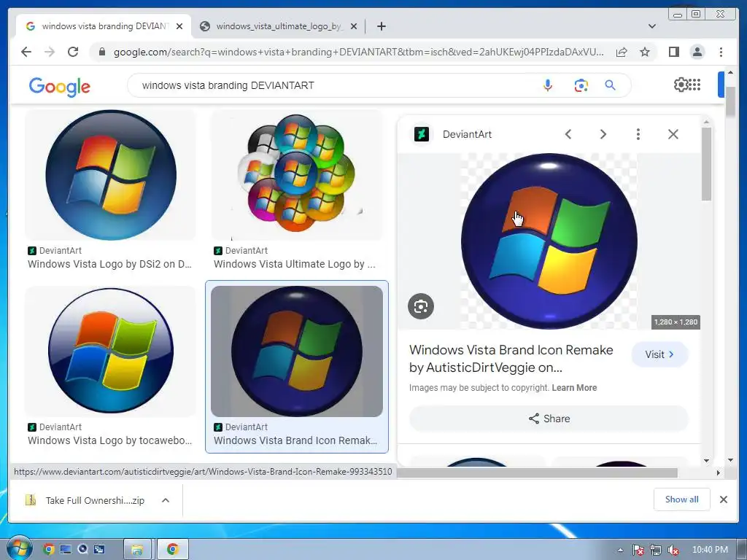
Task: Close the Google search tab
Action: point(179,27)
